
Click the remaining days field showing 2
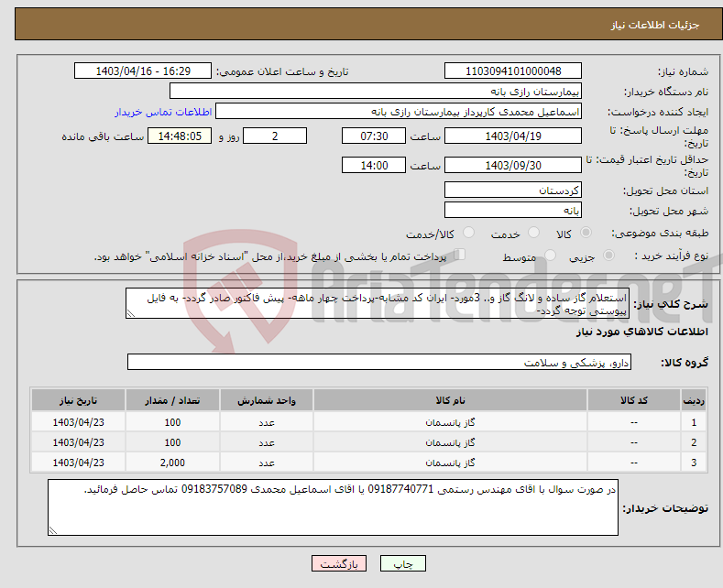click(x=275, y=136)
